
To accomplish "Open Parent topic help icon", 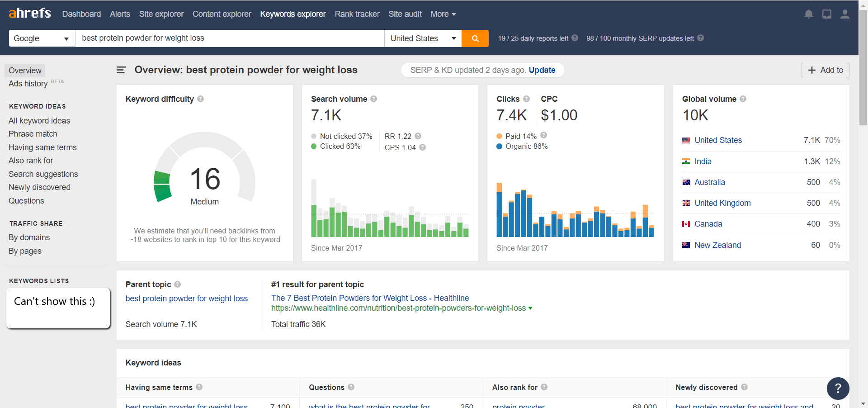I will (177, 284).
